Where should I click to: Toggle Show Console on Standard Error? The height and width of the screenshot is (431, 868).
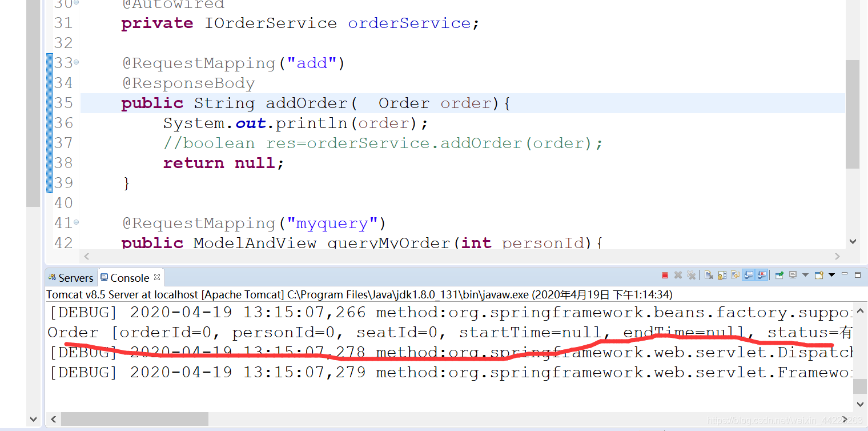762,275
